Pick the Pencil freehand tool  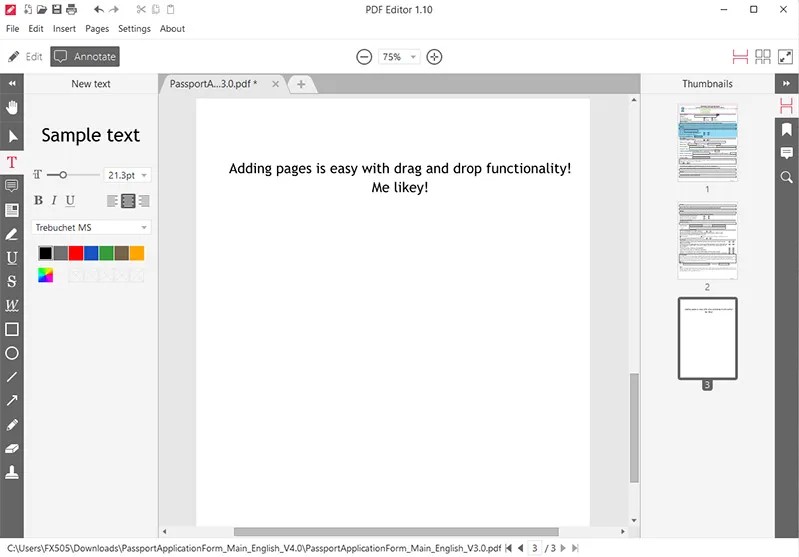pyautogui.click(x=12, y=425)
